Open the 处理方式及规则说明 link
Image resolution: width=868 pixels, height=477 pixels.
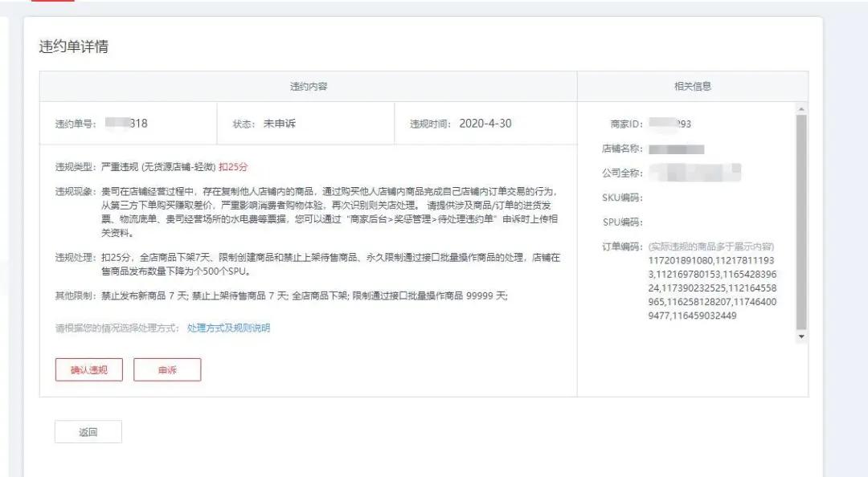click(x=228, y=328)
